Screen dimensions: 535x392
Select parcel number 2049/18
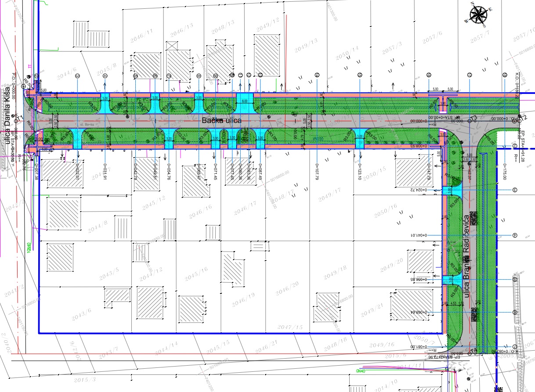point(335,273)
